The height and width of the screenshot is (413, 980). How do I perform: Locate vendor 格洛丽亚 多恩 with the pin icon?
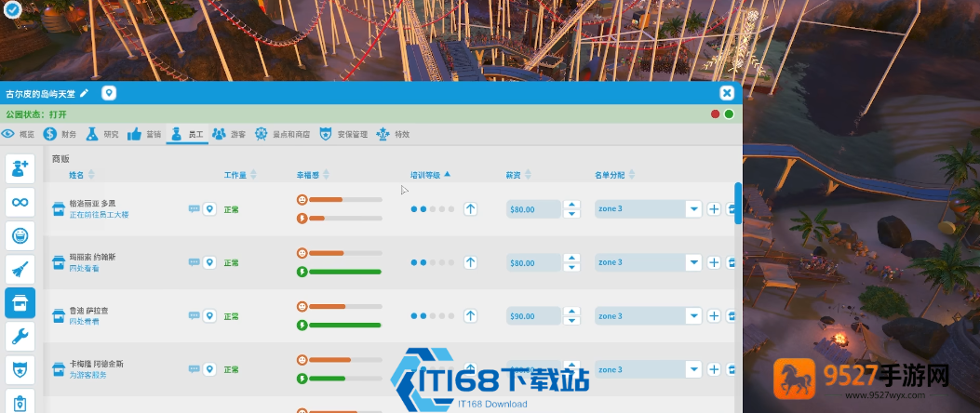[209, 209]
